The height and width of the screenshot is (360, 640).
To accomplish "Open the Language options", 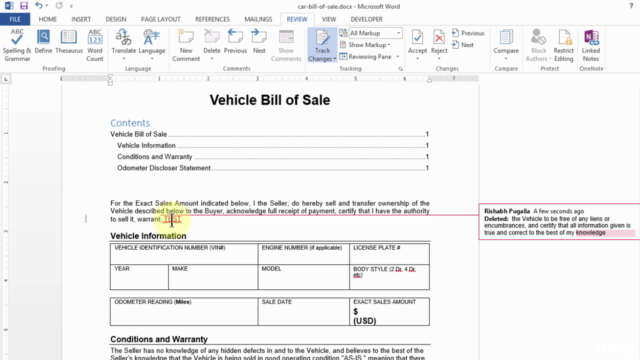I will [152, 45].
